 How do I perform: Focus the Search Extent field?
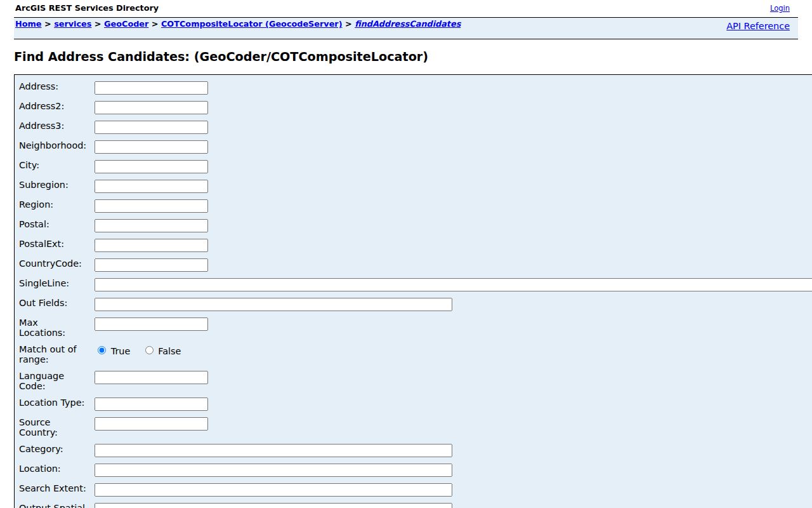click(273, 490)
